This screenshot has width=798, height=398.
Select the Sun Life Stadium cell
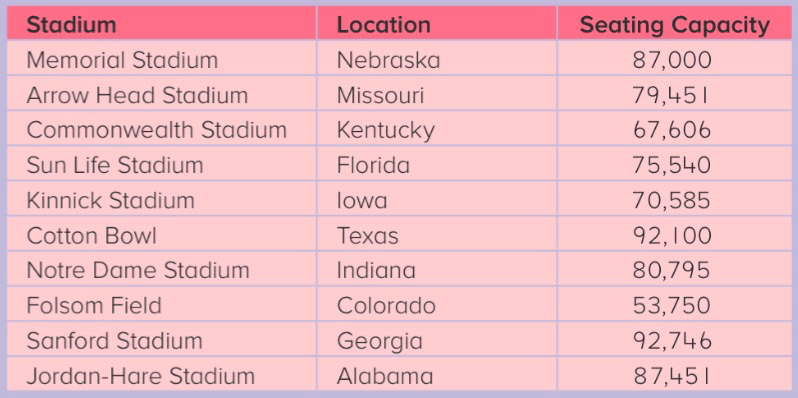click(x=162, y=165)
